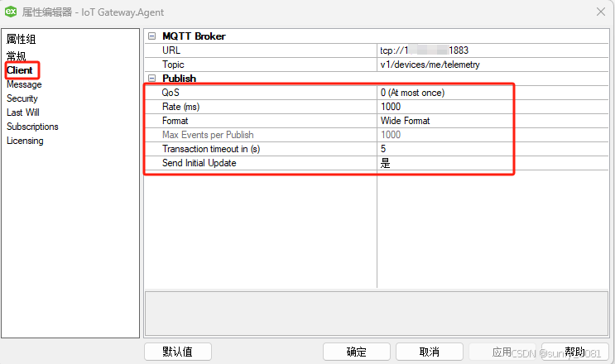Open the Security property group
615x364 pixels.
(x=22, y=98)
